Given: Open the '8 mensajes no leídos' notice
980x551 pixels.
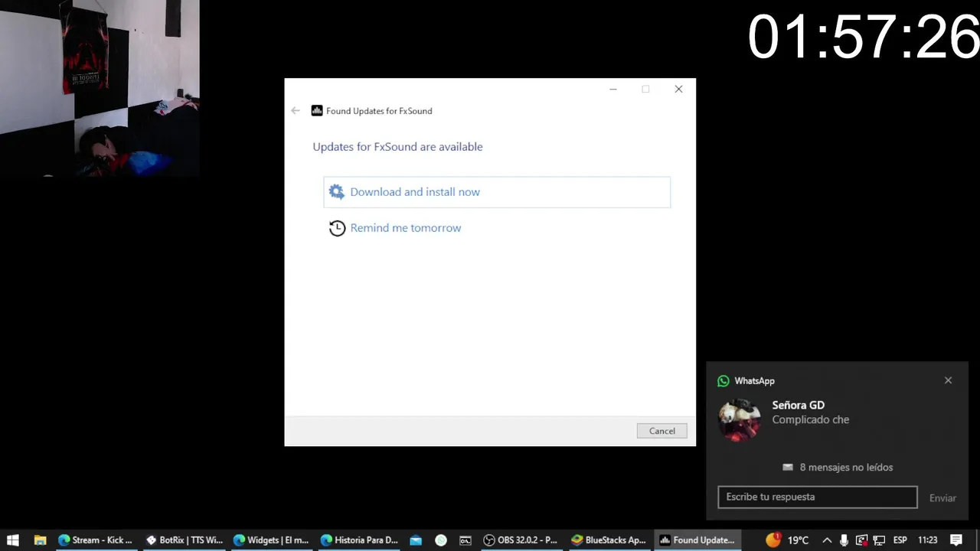Looking at the screenshot, I should tap(838, 468).
